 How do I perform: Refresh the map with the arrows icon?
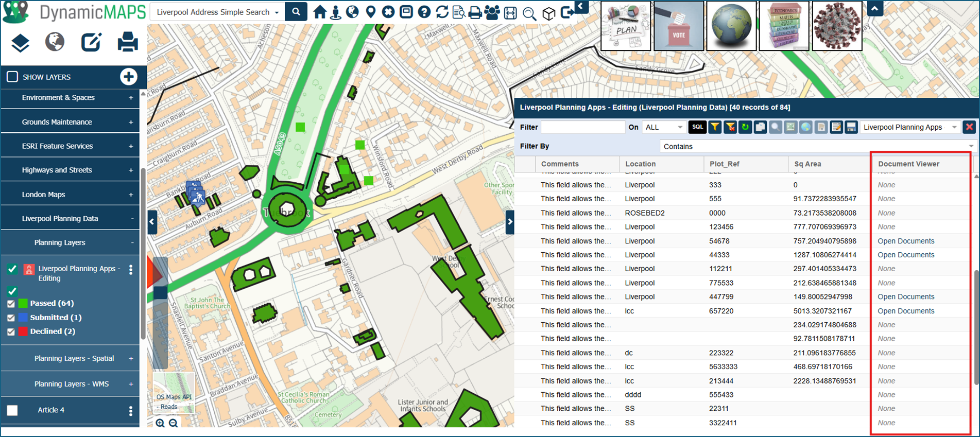442,12
